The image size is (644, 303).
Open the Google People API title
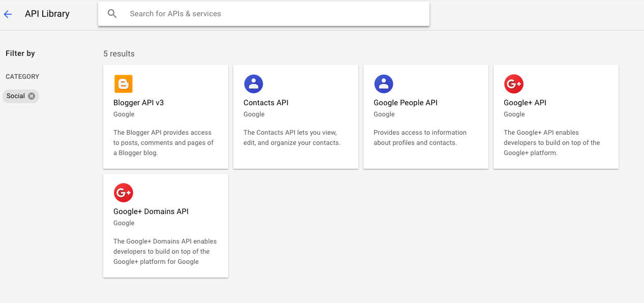coord(406,103)
